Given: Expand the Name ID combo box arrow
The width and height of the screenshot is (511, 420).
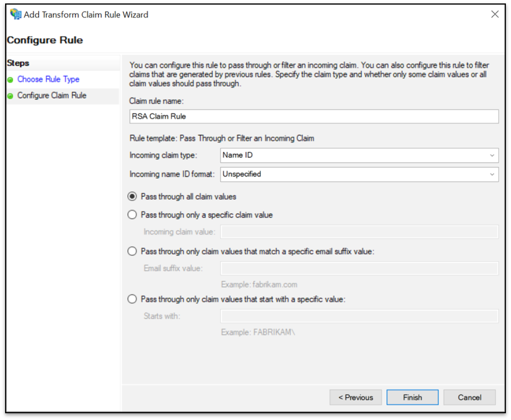Looking at the screenshot, I should pyautogui.click(x=493, y=155).
